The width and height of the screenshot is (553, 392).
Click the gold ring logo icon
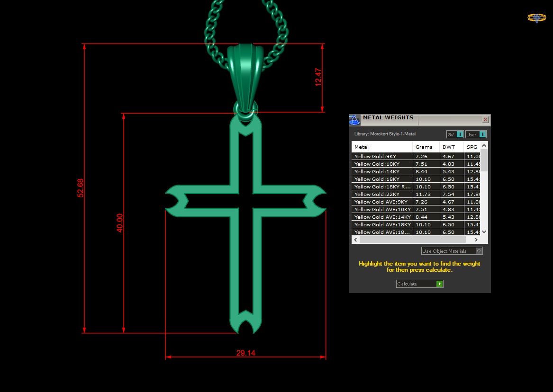click(536, 18)
